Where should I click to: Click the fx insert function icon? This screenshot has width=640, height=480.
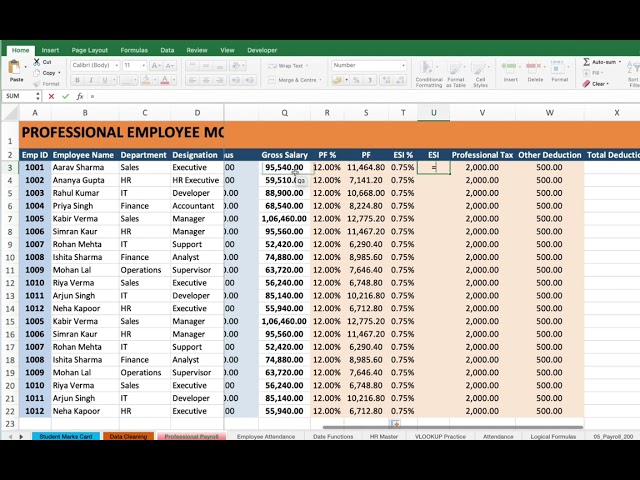80,96
